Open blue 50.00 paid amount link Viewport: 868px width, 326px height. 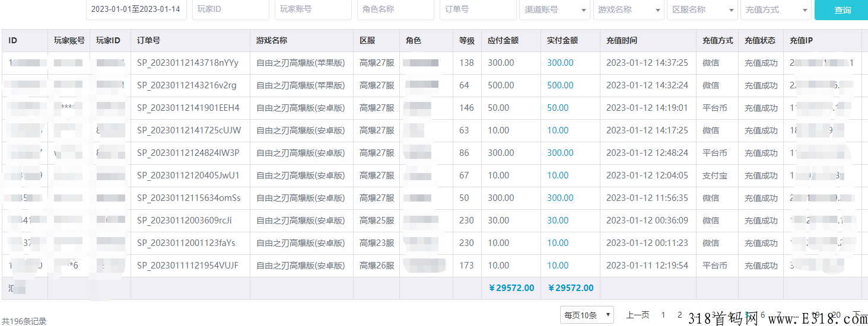coord(558,108)
